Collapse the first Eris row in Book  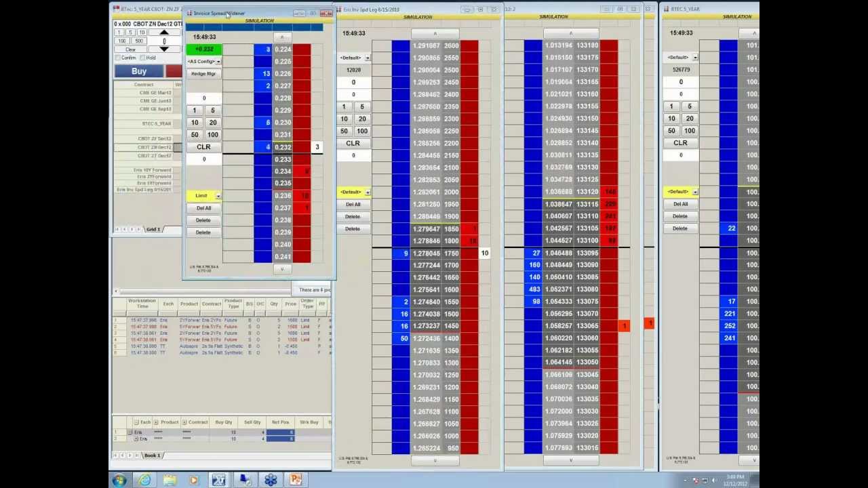(130, 432)
